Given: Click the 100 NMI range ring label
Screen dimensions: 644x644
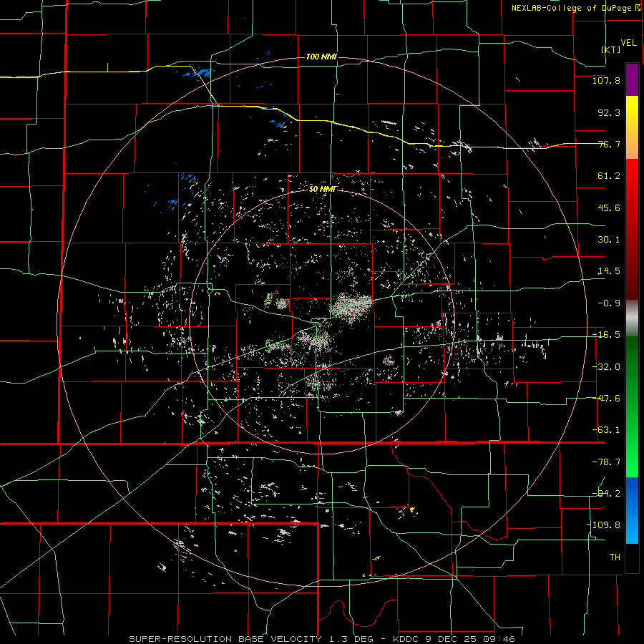Looking at the screenshot, I should tap(321, 57).
